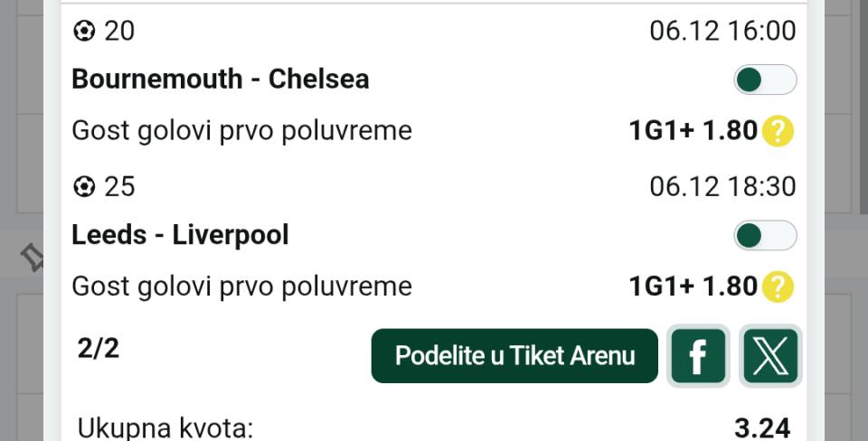Select the 1G1+ 1.80 odds for Leeds - Liverpool
The height and width of the screenshot is (441, 868).
tap(693, 287)
